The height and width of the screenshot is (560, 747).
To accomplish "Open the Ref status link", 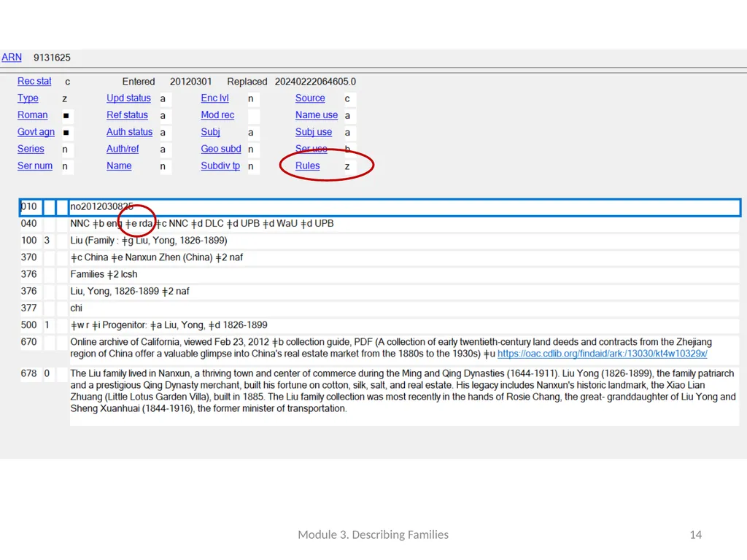I will point(127,115).
